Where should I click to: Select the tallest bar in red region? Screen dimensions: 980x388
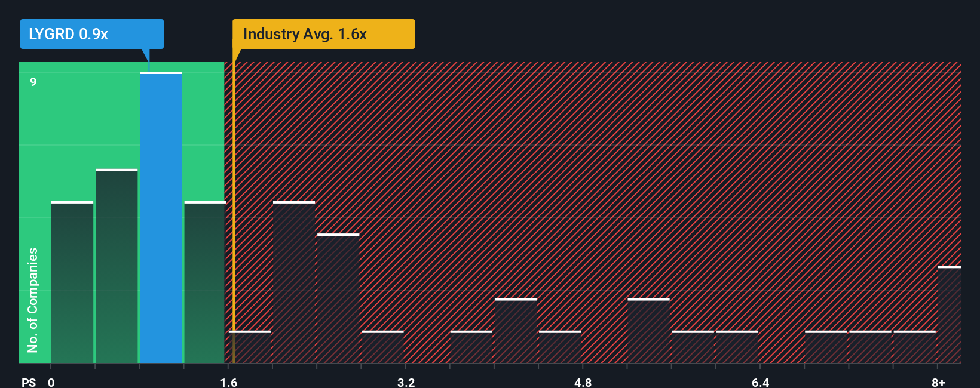[294, 282]
